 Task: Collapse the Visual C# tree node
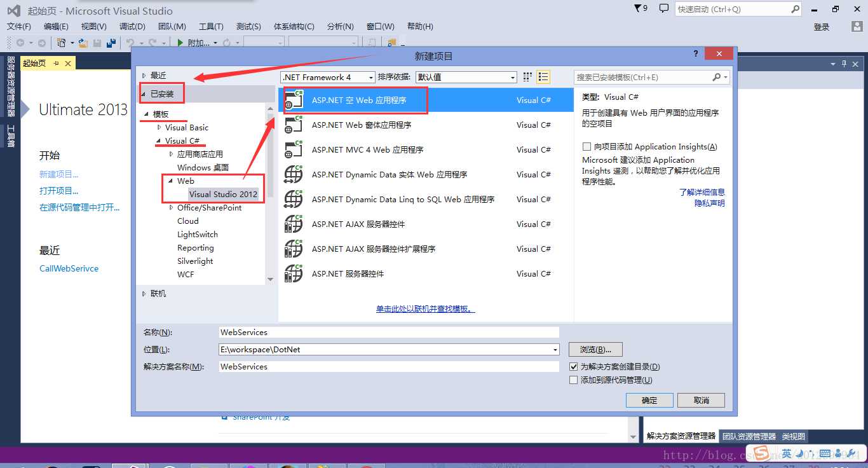[x=159, y=141]
